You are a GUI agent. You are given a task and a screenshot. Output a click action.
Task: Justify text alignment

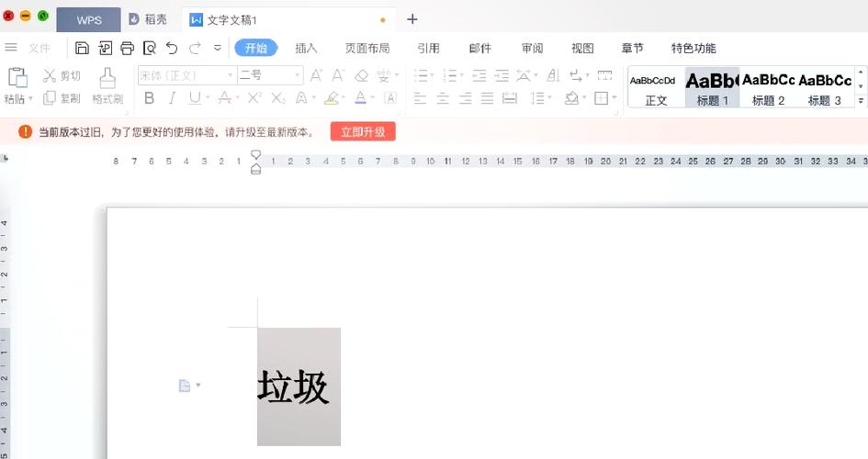click(x=487, y=98)
